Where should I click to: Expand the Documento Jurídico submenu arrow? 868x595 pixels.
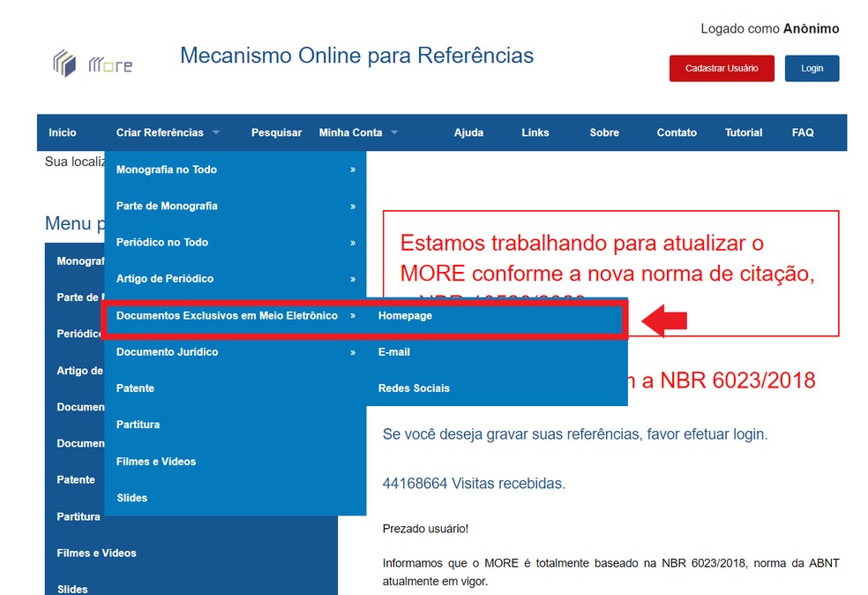tap(355, 352)
